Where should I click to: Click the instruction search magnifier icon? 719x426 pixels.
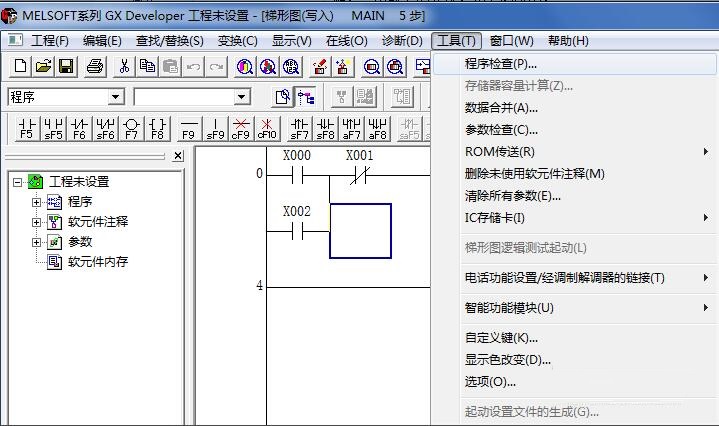point(268,67)
